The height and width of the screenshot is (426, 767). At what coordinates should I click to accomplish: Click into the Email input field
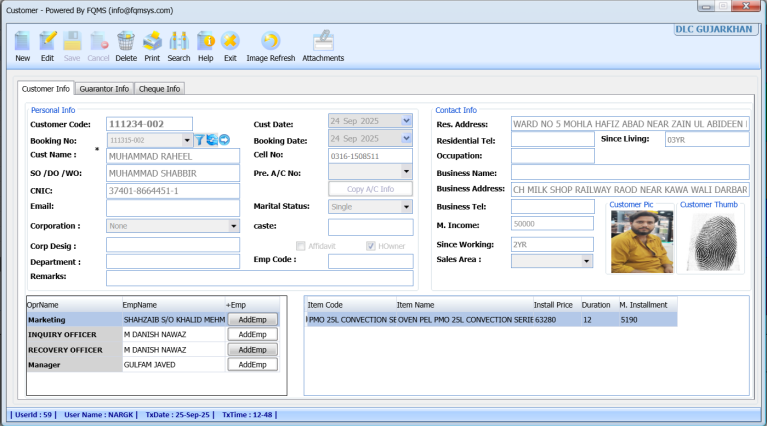tap(173, 207)
